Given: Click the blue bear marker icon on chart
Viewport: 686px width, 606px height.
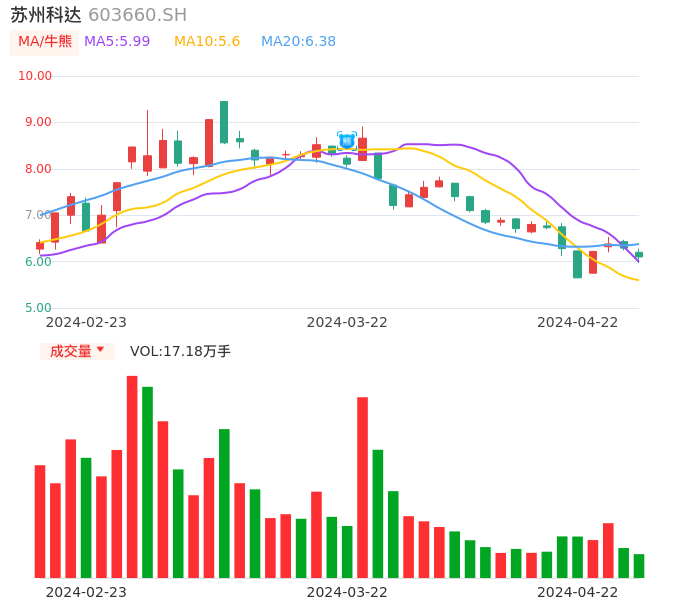Looking at the screenshot, I should pyautogui.click(x=346, y=141).
